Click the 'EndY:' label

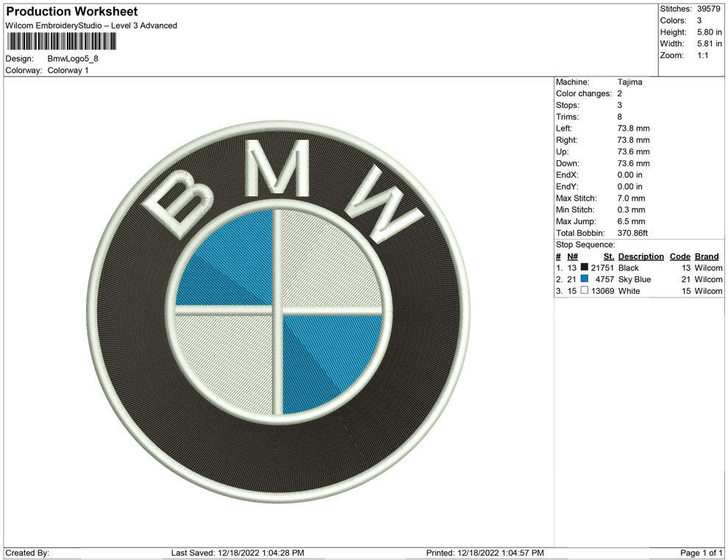tap(567, 187)
